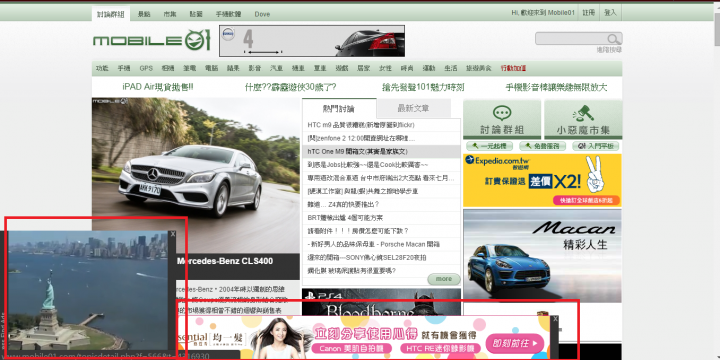This screenshot has height=360, width=720.
Task: Open the 電腦 category in navigation bar
Action: 211,68
